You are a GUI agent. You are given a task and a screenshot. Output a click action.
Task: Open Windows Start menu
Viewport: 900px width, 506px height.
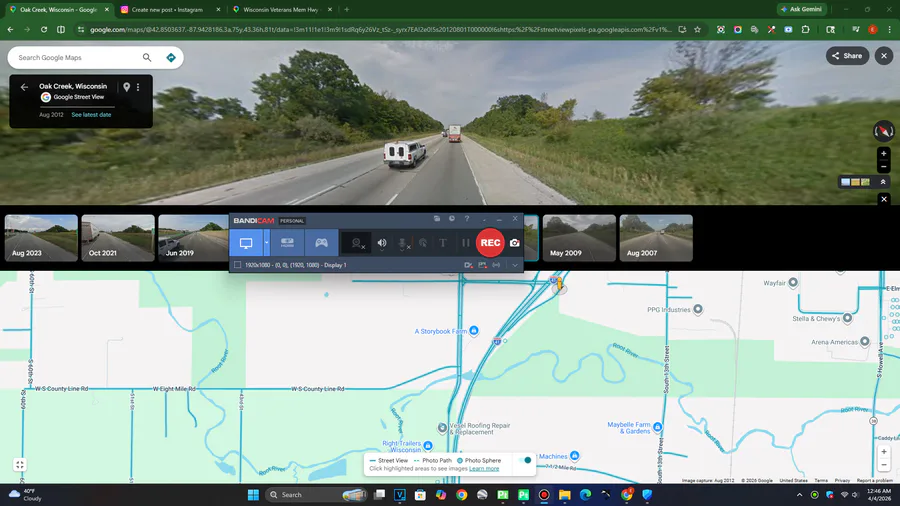coord(253,495)
